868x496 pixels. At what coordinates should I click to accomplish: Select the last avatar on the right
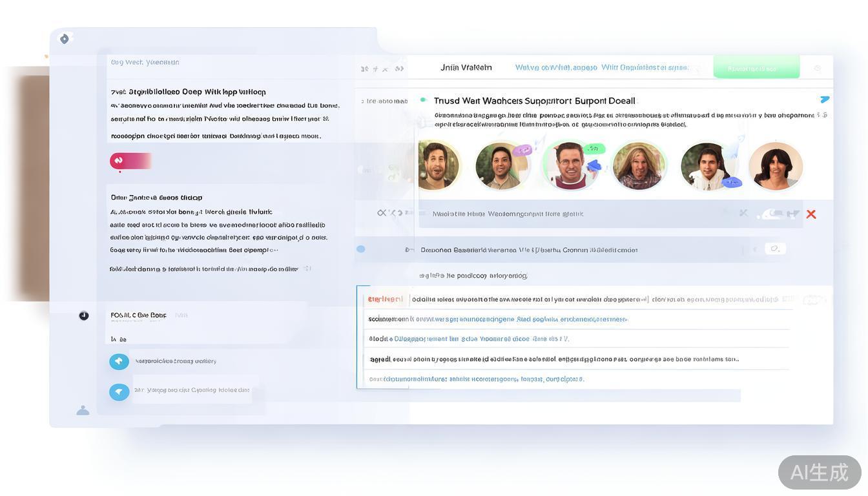776,166
